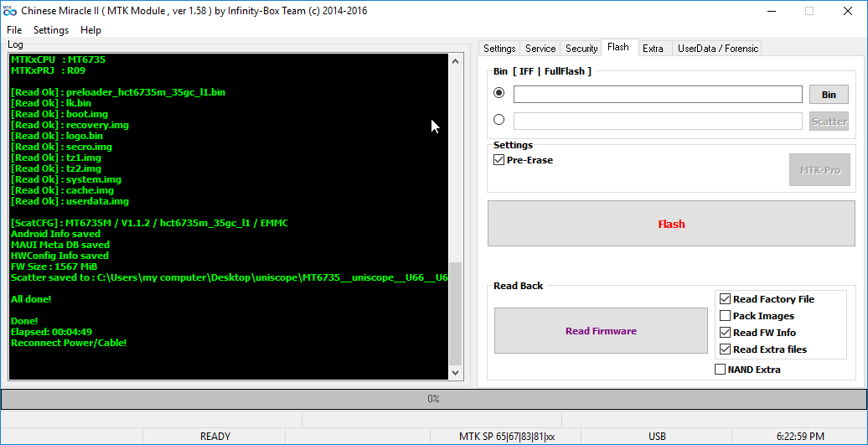Click the 'HWConfig Info saved' log line
The image size is (868, 445).
(59, 256)
